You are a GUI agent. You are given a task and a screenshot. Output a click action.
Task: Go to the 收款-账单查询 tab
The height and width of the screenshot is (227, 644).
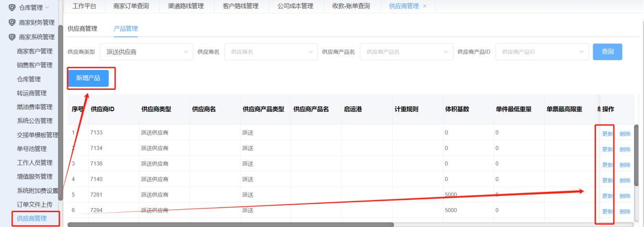(x=351, y=6)
